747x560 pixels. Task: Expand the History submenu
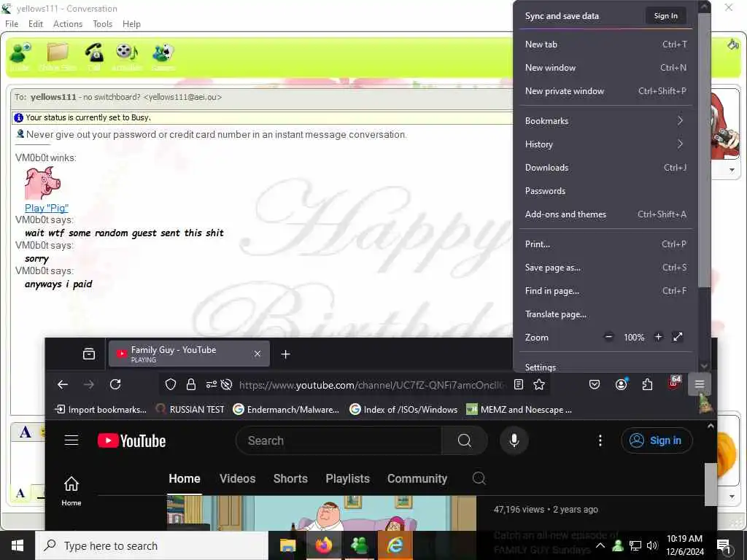605,144
